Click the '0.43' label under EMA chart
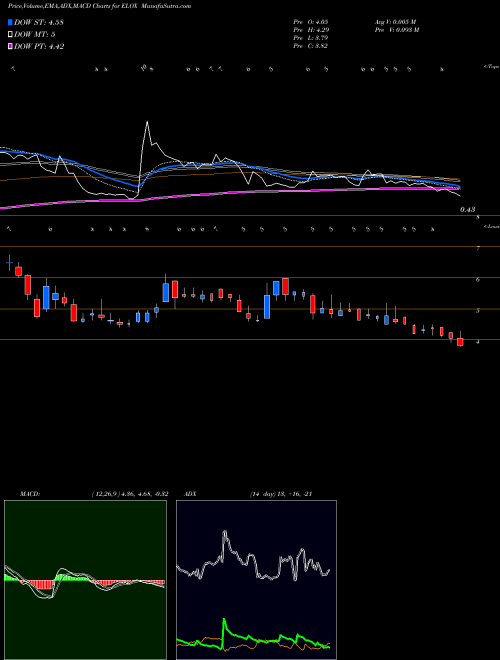500x660 pixels. click(467, 209)
